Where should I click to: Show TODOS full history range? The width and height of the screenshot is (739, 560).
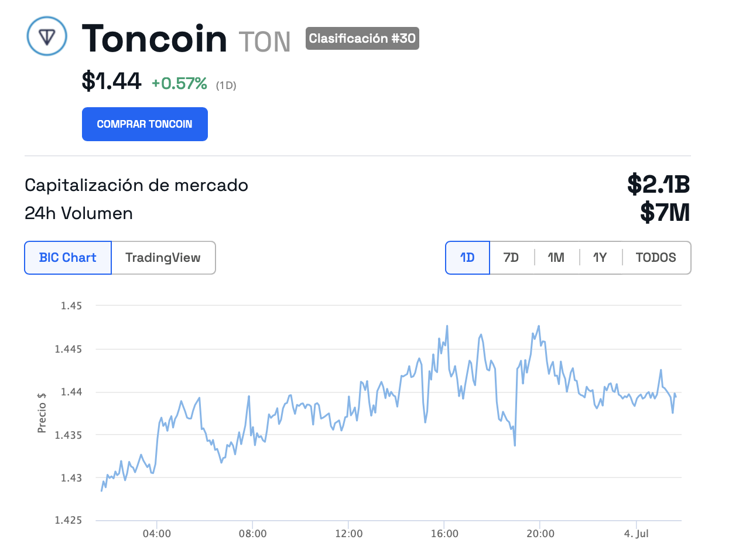(656, 258)
